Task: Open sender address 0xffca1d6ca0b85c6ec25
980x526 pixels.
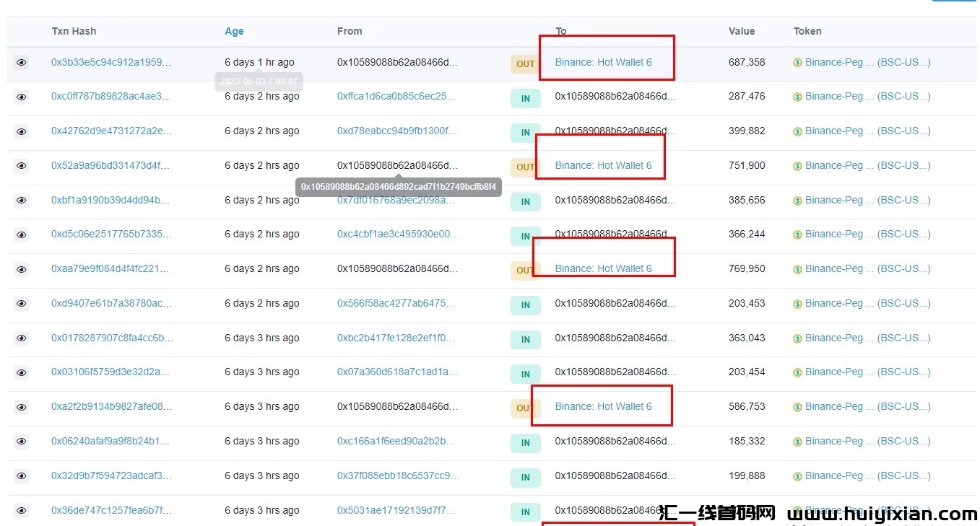Action: (396, 96)
